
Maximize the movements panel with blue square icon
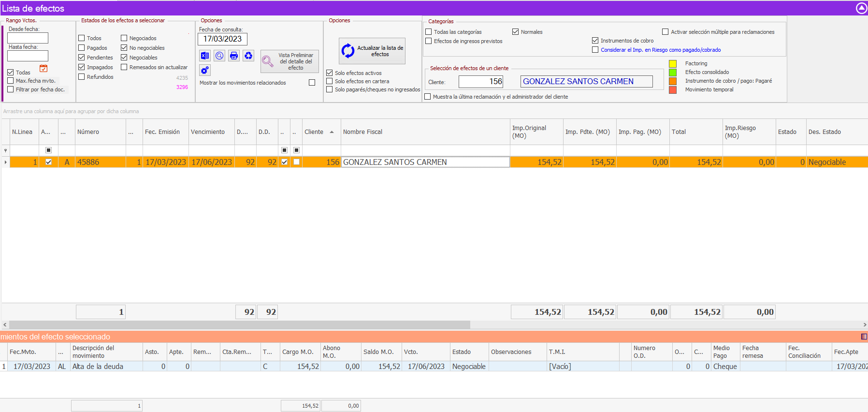pos(864,337)
